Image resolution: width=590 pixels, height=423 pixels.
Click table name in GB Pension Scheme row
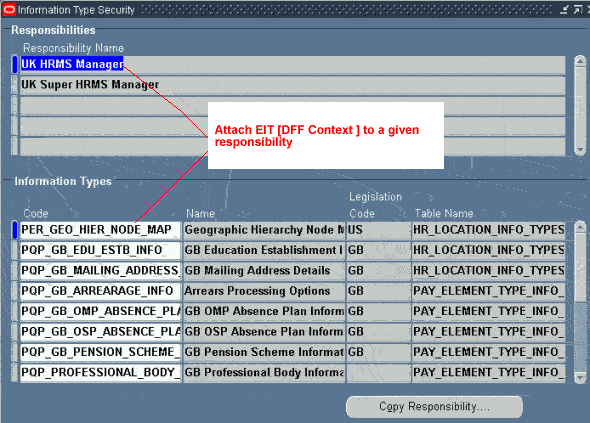coord(488,352)
